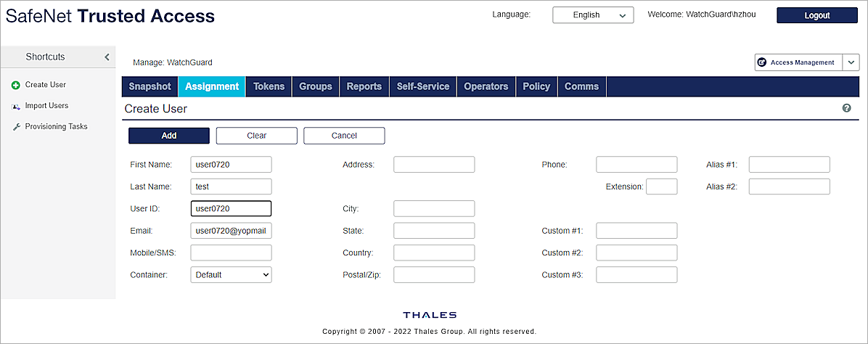Click the Custom #3 input field

coord(636,275)
